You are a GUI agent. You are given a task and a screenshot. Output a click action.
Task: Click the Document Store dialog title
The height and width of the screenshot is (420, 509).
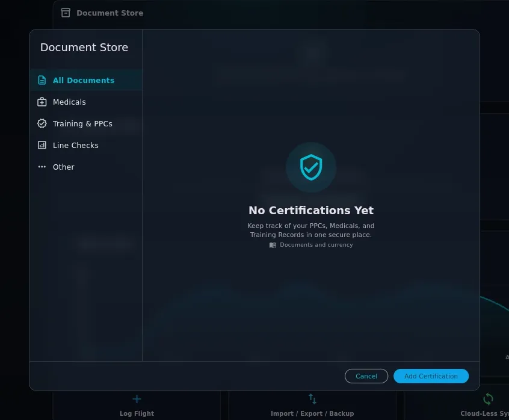pos(84,48)
